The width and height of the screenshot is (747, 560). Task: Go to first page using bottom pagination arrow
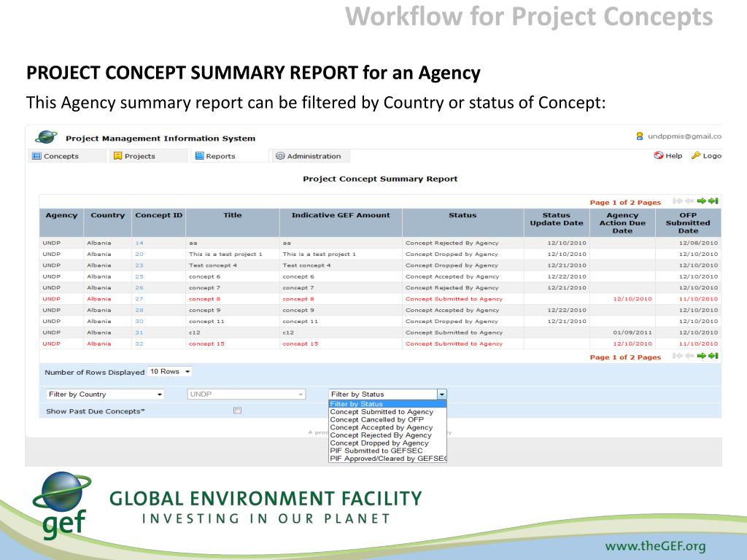coord(676,356)
